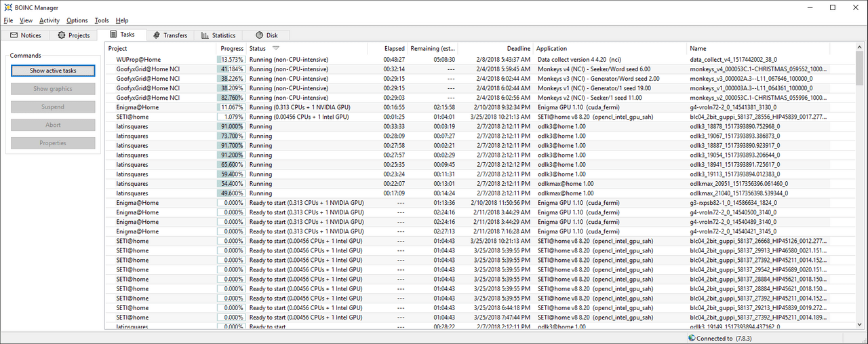The width and height of the screenshot is (868, 344).
Task: Click the remaining time 01:13:36
Action: pyautogui.click(x=444, y=202)
